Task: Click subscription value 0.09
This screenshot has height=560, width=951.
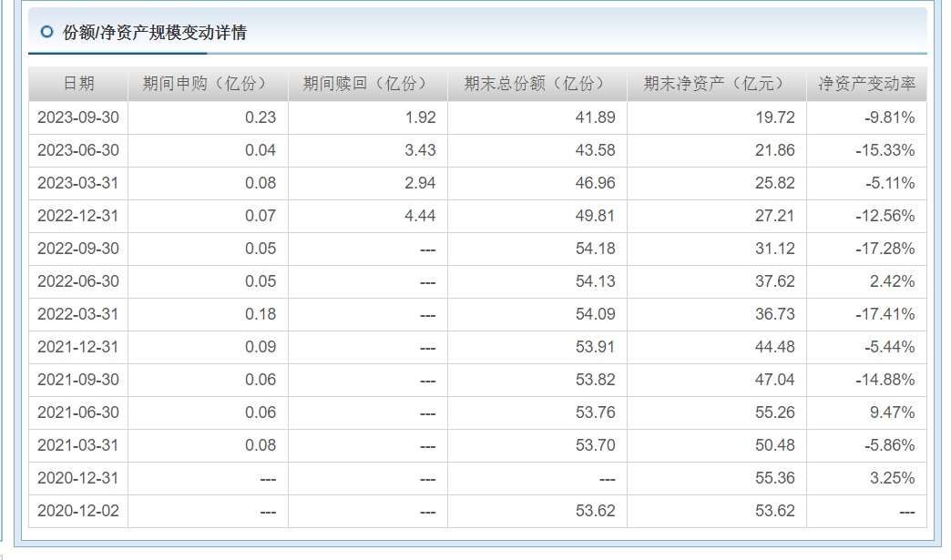Action: coord(261,347)
